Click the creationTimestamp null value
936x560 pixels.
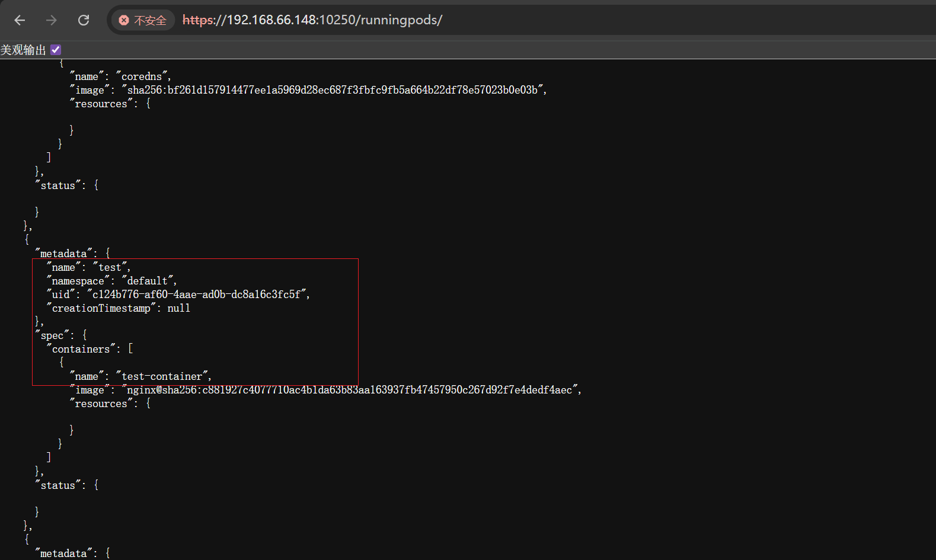point(178,308)
